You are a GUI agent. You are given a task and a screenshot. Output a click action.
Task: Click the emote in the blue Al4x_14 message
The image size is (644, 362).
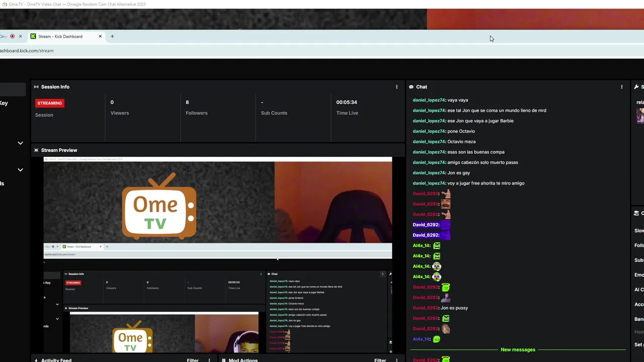437,339
